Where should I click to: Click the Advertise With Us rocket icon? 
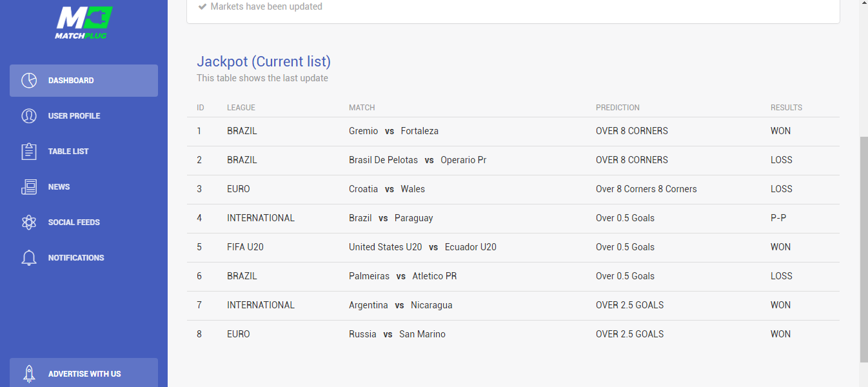[x=29, y=374]
